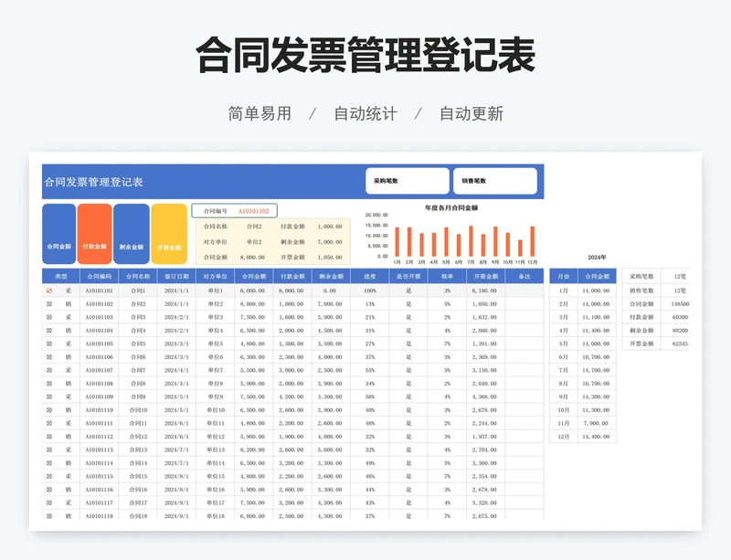Click the 备注 column header

coord(524,276)
